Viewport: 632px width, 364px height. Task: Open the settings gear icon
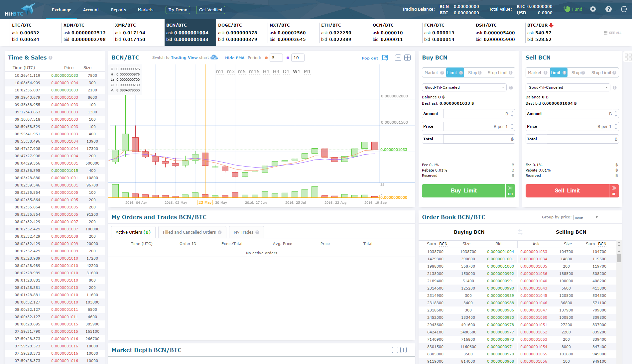pyautogui.click(x=593, y=9)
